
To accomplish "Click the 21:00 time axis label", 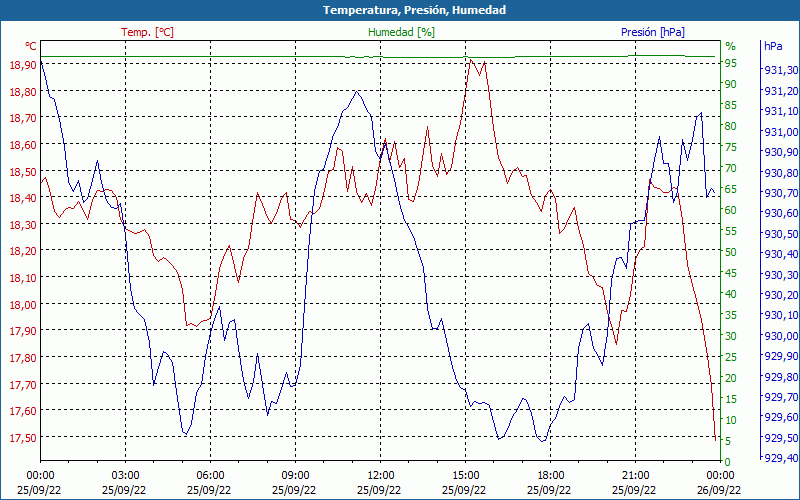I will click(x=635, y=476).
